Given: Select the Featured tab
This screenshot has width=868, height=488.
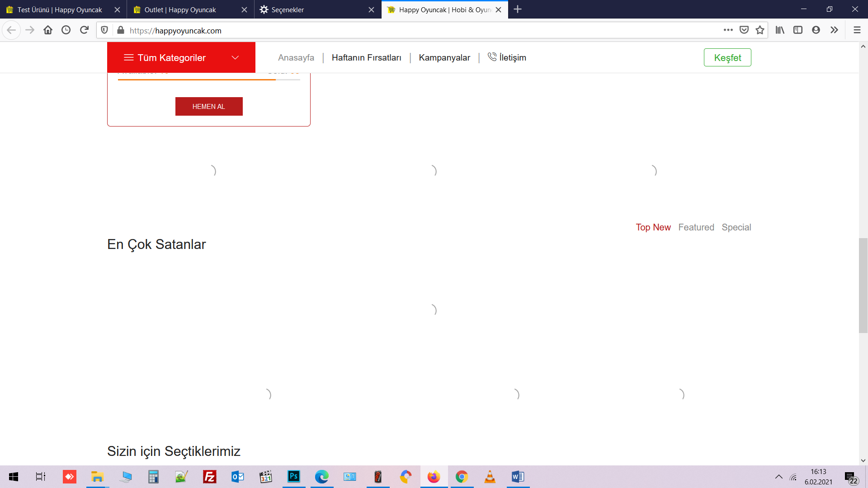Looking at the screenshot, I should click(x=696, y=227).
